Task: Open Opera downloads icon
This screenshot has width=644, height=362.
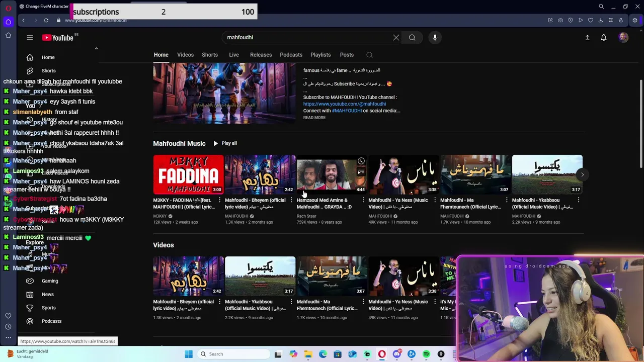Action: coord(601,20)
